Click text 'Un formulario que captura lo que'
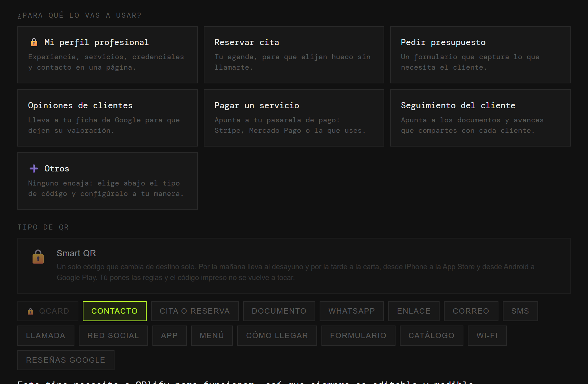The width and height of the screenshot is (588, 384). click(x=470, y=57)
